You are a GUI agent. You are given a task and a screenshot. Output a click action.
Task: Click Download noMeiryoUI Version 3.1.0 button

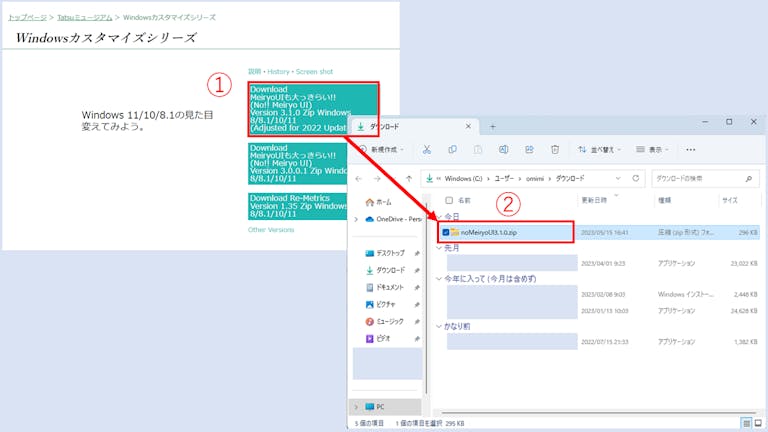[313, 109]
